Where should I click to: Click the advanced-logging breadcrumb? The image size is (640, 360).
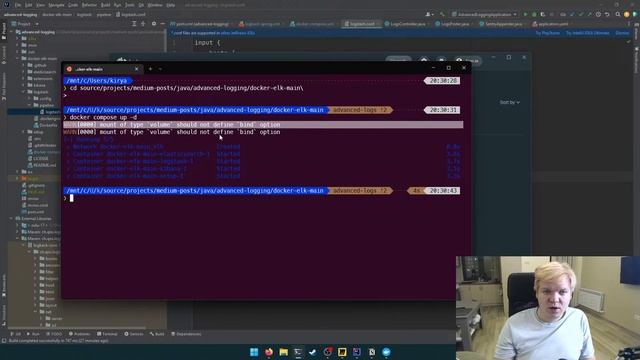[20, 14]
